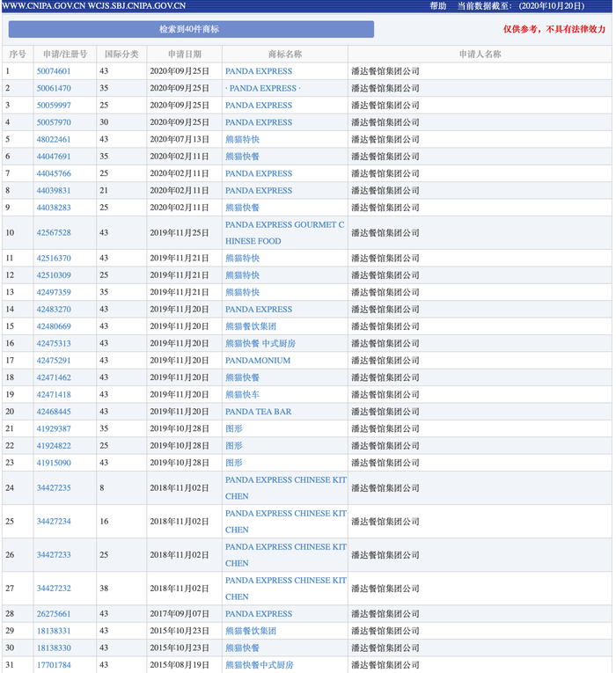Open application number 34427234
The width and height of the screenshot is (616, 673).
(54, 522)
